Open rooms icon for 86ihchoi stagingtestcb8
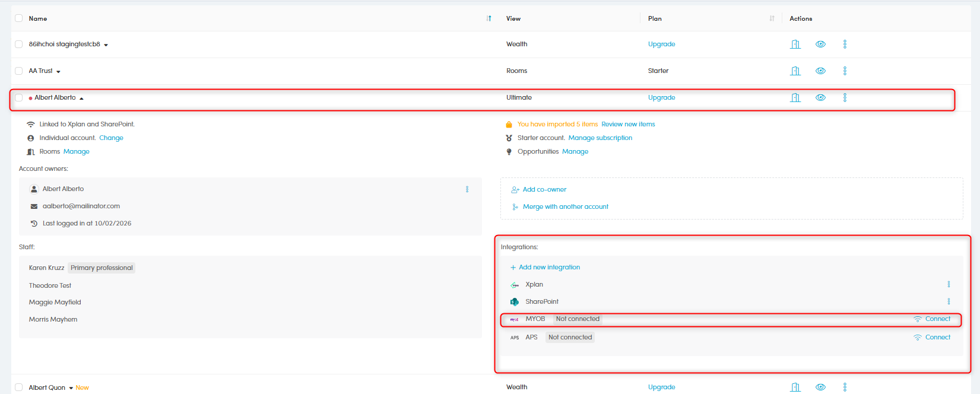Image resolution: width=980 pixels, height=394 pixels. 795,45
